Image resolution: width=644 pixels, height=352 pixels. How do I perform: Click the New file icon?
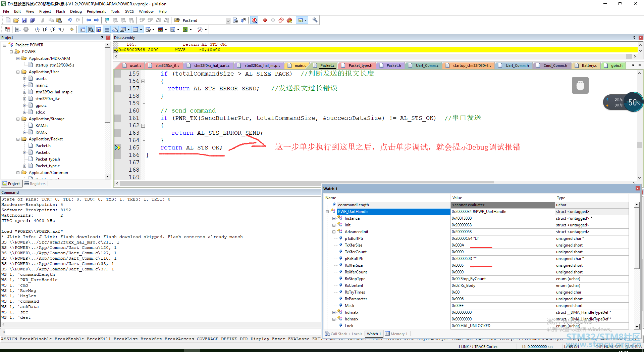8,20
